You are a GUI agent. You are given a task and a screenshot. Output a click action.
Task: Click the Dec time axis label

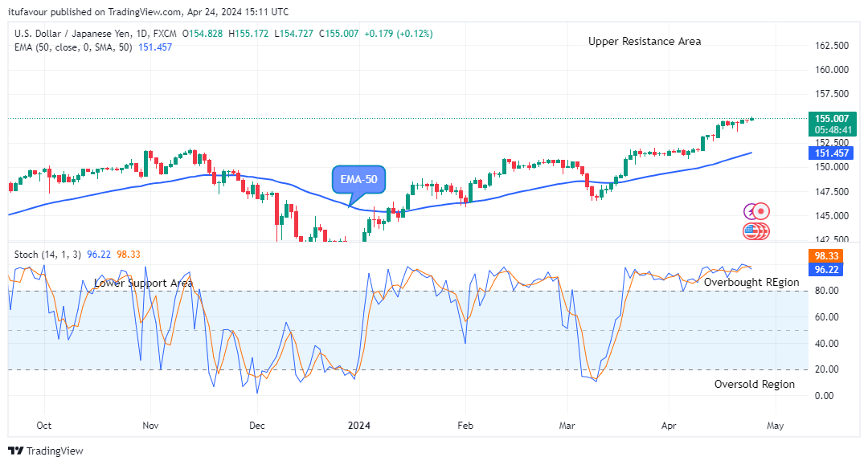[x=257, y=425]
